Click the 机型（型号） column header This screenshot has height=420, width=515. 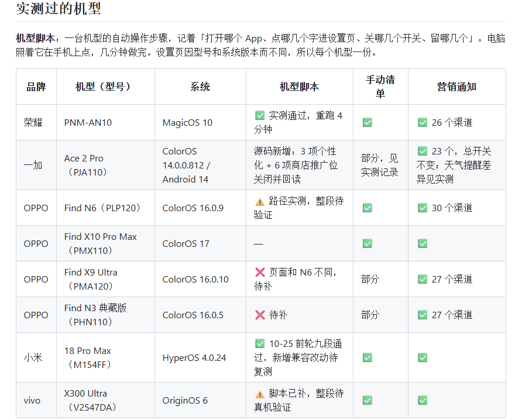coord(105,87)
